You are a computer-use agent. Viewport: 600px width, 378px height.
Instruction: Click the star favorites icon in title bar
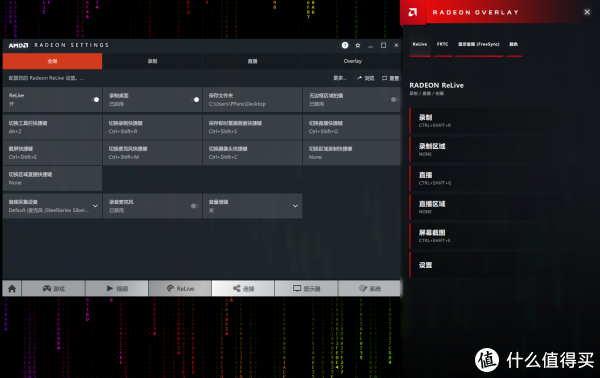[x=358, y=45]
